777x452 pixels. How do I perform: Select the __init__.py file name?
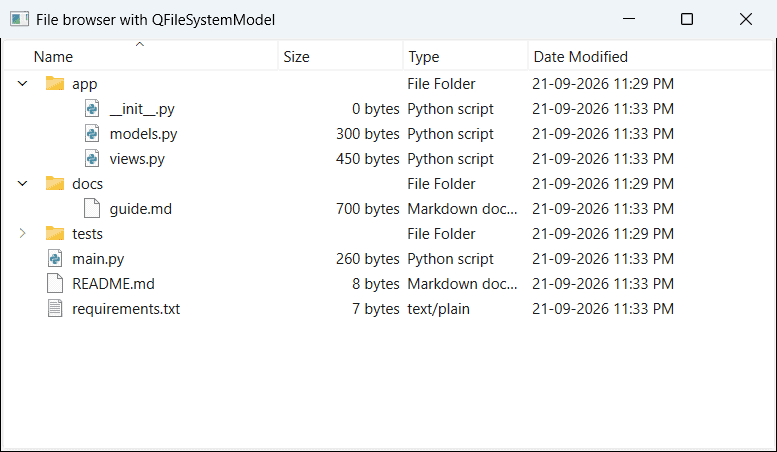[x=142, y=109]
